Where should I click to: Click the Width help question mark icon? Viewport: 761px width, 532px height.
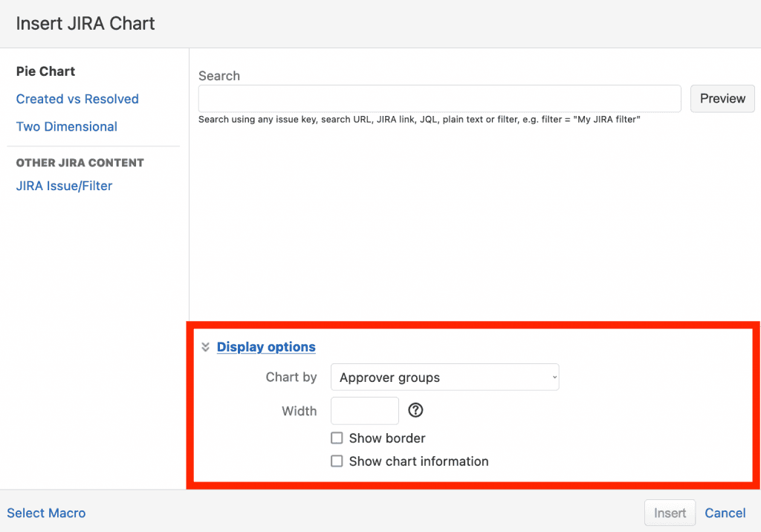tap(415, 410)
